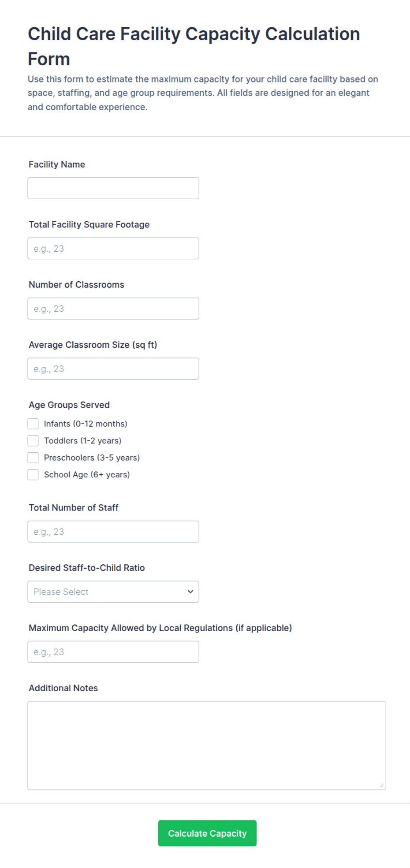Open the Desired Staff-to-Child Ratio dropdown
The width and height of the screenshot is (410, 868).
point(113,592)
